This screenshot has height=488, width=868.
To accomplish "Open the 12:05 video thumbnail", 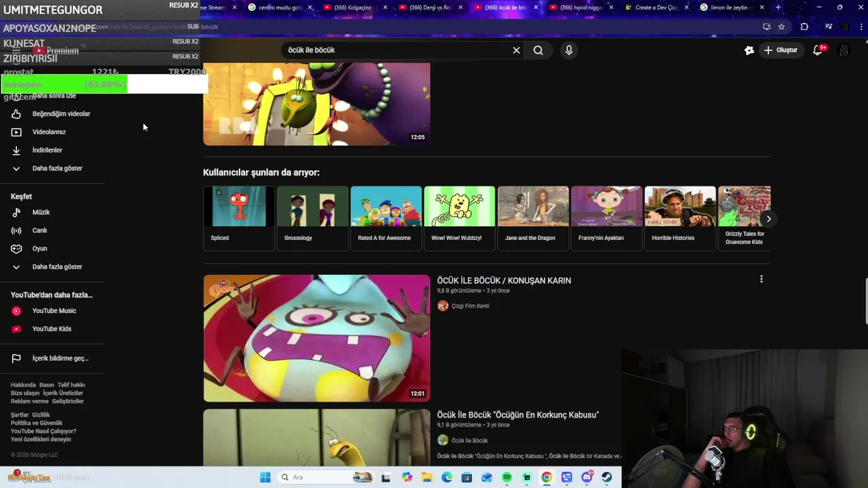I will [x=317, y=104].
